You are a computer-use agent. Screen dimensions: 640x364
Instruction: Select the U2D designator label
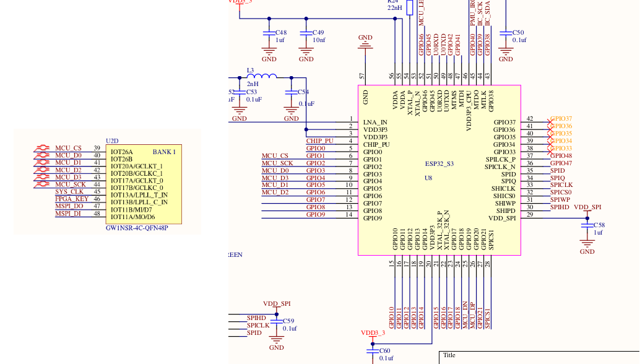click(112, 141)
